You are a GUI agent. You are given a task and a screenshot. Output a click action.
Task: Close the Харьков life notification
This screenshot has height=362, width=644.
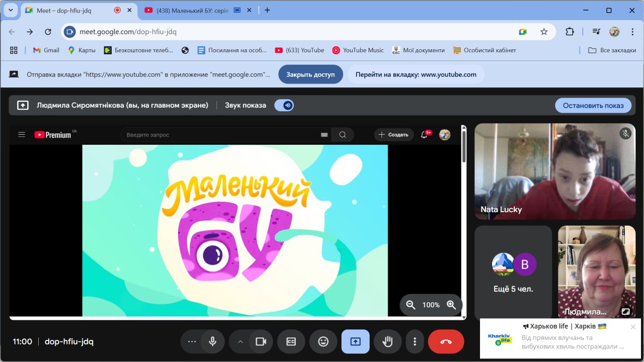point(633,327)
